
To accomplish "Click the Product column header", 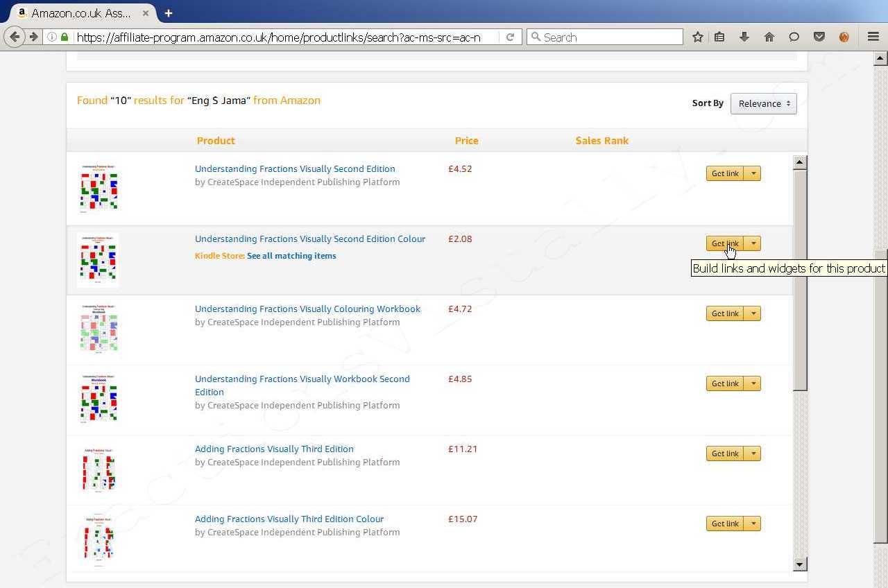I will 216,140.
